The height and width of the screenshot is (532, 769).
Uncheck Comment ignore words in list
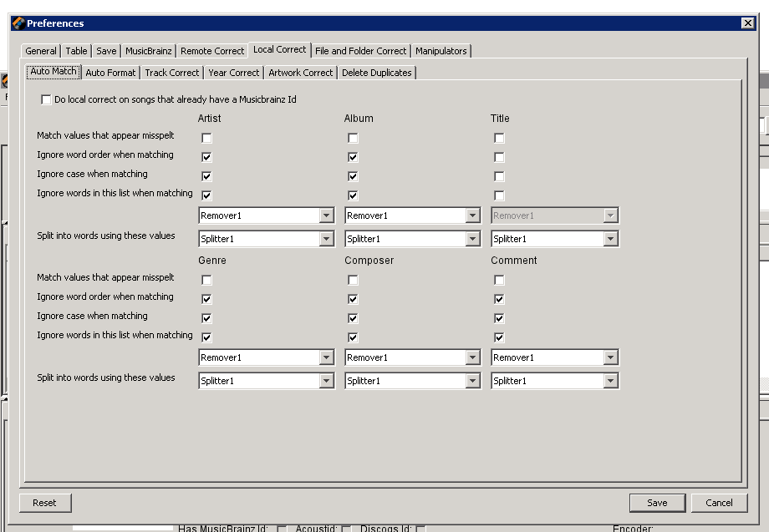(x=499, y=337)
